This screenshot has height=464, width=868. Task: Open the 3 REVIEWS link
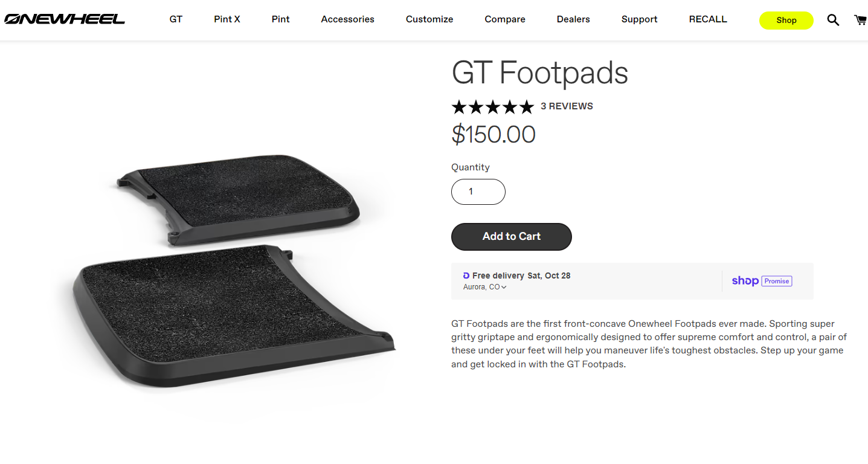click(567, 106)
